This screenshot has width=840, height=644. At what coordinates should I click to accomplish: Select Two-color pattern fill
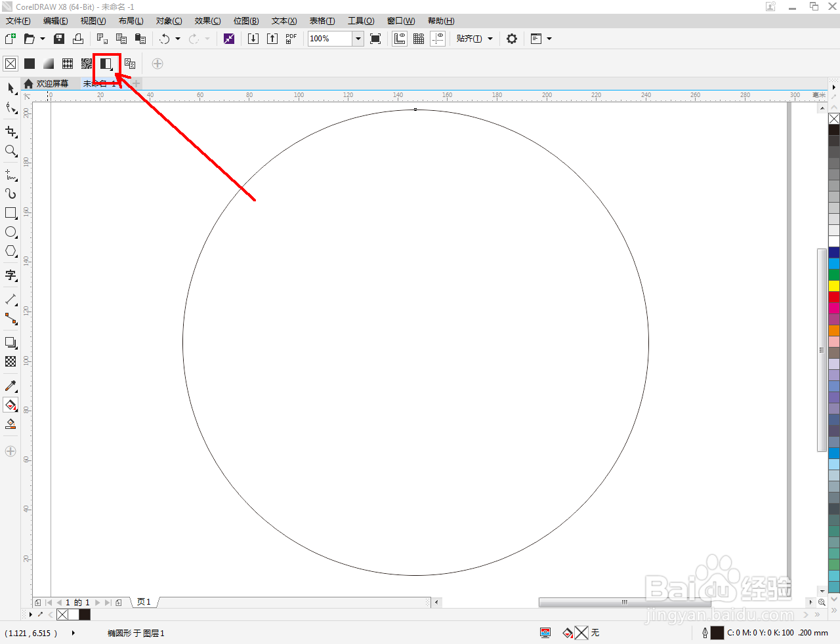[106, 64]
